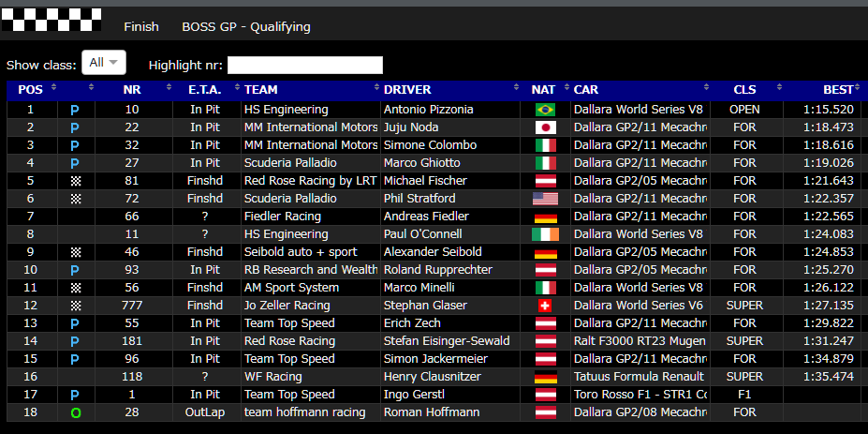The width and height of the screenshot is (868, 434).
Task: Click SUPER class cell for Stephan Glaser
Action: pyautogui.click(x=744, y=306)
